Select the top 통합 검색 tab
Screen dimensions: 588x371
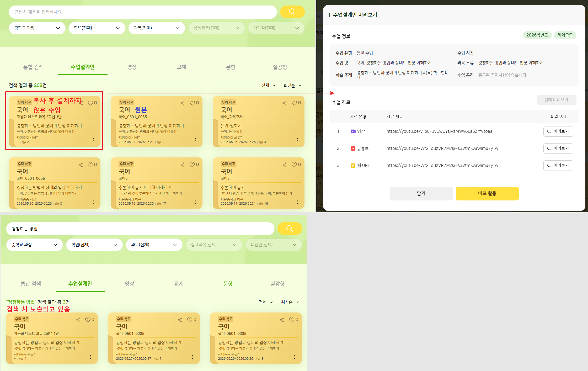(x=33, y=67)
